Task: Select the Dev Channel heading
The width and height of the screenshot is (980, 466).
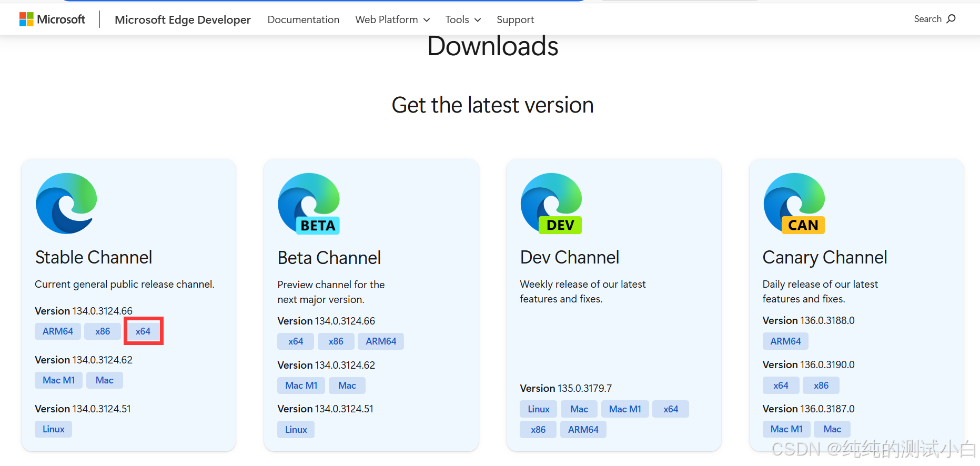Action: tap(570, 257)
